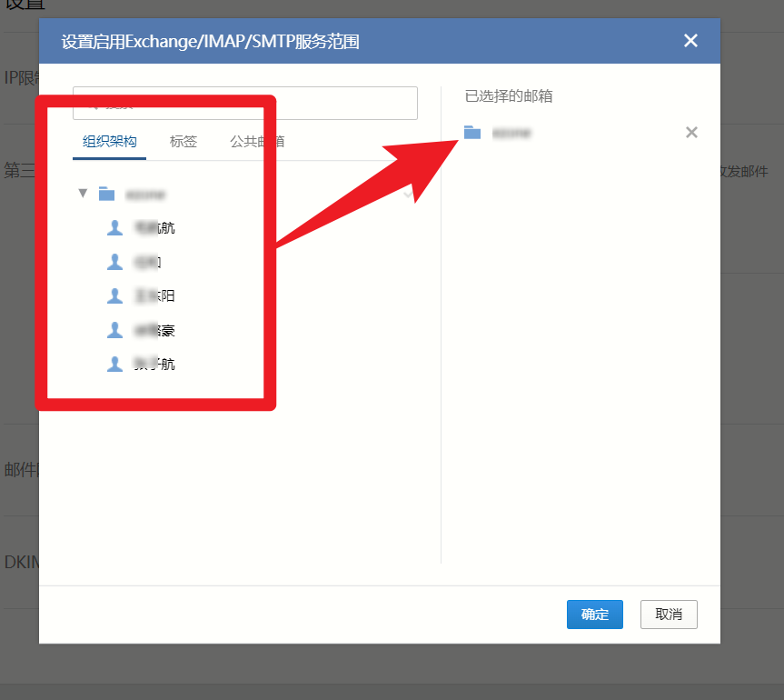Close the Exchange/IMAP/SMTP settings dialog
The height and width of the screenshot is (700, 784).
pos(690,41)
